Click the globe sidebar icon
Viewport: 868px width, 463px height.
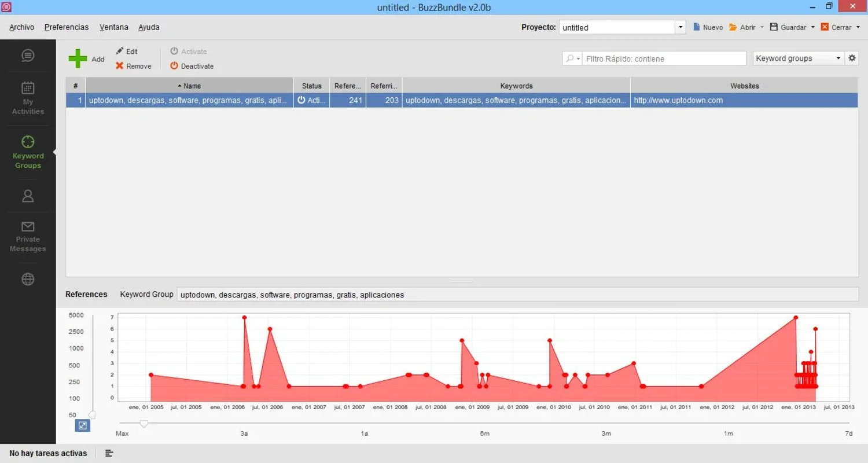point(28,279)
